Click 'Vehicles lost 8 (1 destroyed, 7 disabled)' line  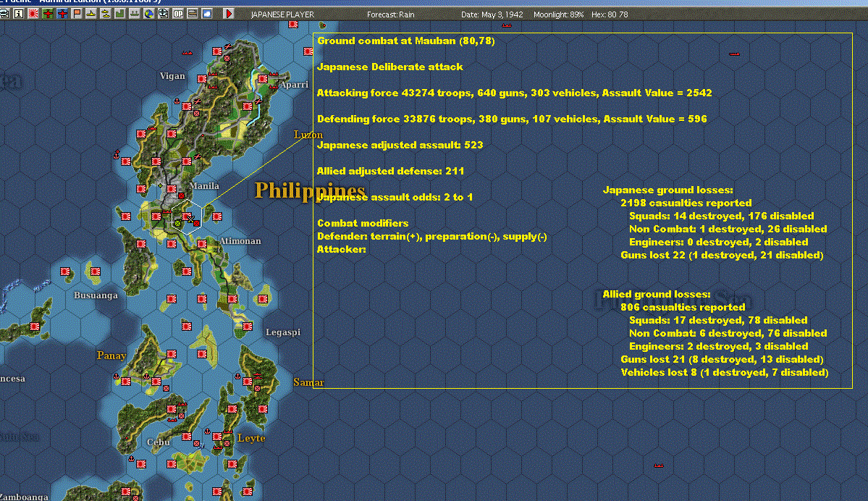coord(725,373)
